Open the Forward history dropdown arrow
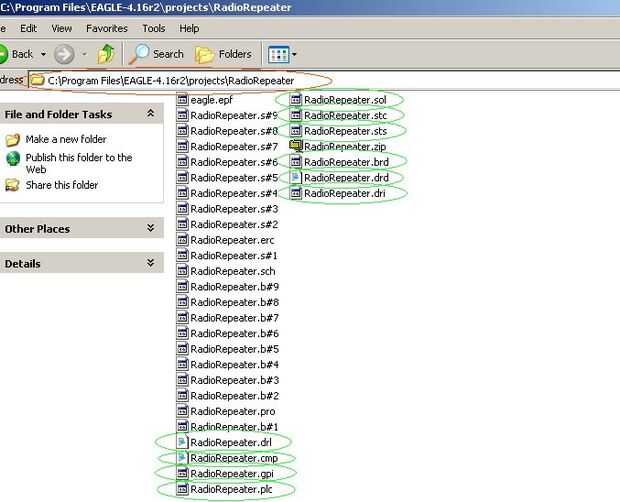 84,54
